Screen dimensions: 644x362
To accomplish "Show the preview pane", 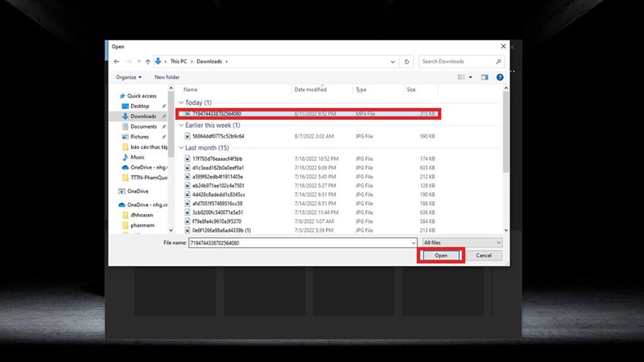I will pos(485,77).
